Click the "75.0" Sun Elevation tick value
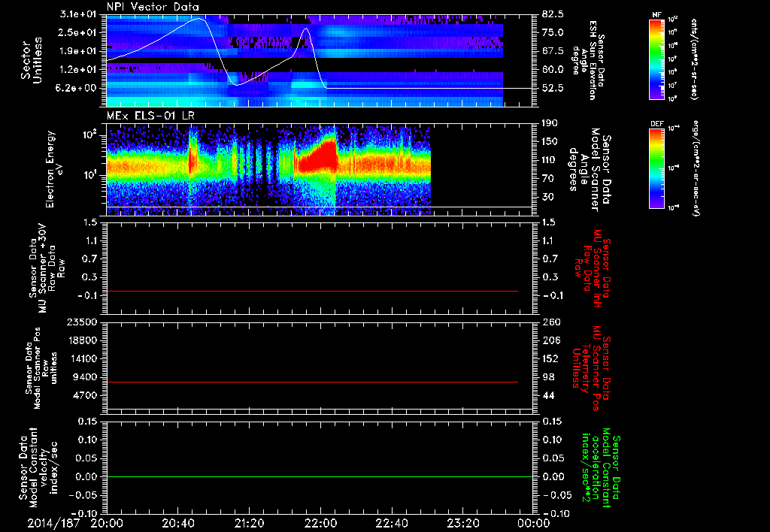Viewport: 770px width, 532px height. [553, 32]
